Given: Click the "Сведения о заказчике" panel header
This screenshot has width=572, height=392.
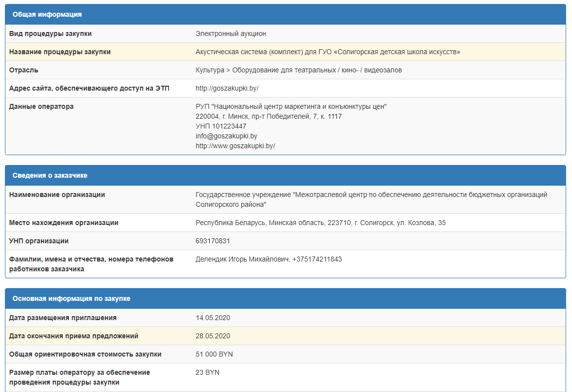Looking at the screenshot, I should tap(50, 175).
